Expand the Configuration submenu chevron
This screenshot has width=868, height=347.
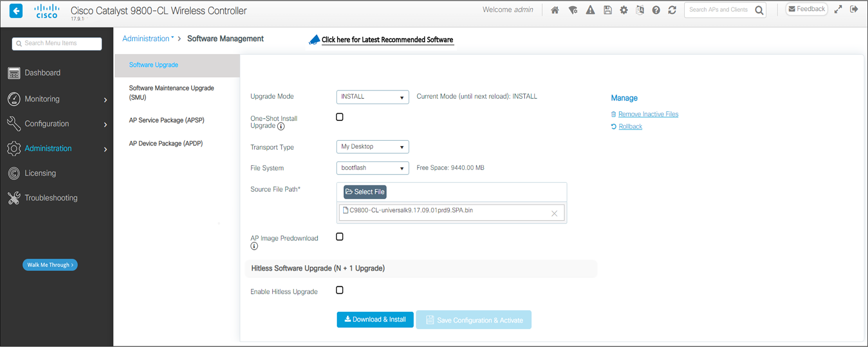pyautogui.click(x=105, y=125)
